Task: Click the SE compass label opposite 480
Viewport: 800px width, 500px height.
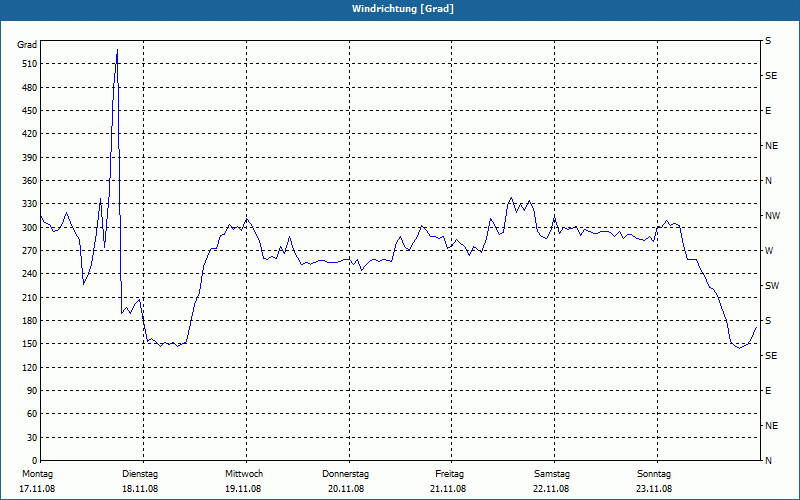Action: point(771,76)
